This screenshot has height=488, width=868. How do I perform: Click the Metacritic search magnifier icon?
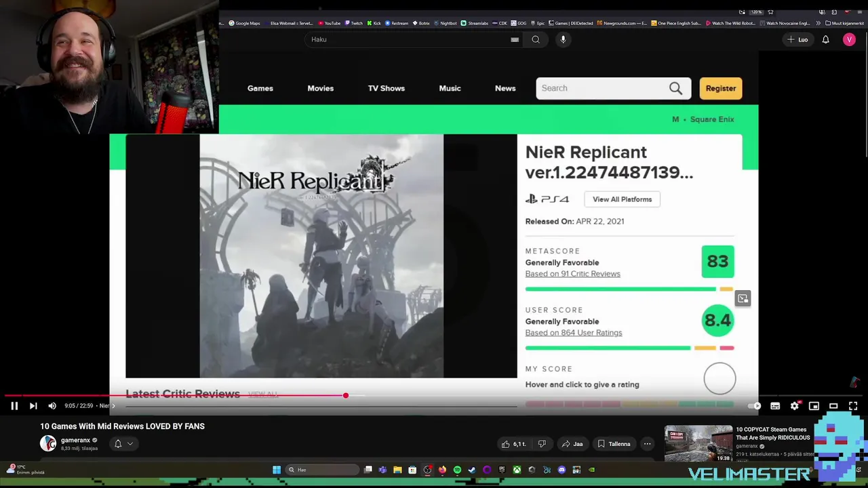click(x=676, y=88)
